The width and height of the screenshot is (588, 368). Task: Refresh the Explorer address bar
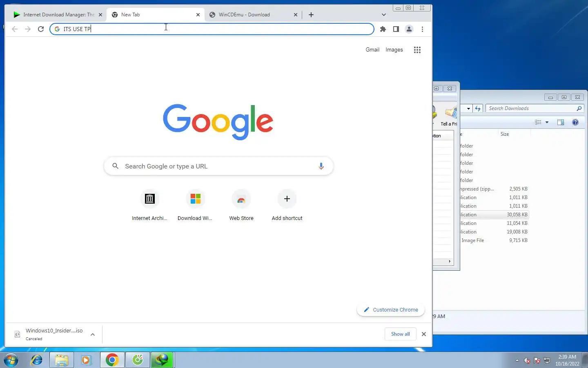tap(478, 108)
